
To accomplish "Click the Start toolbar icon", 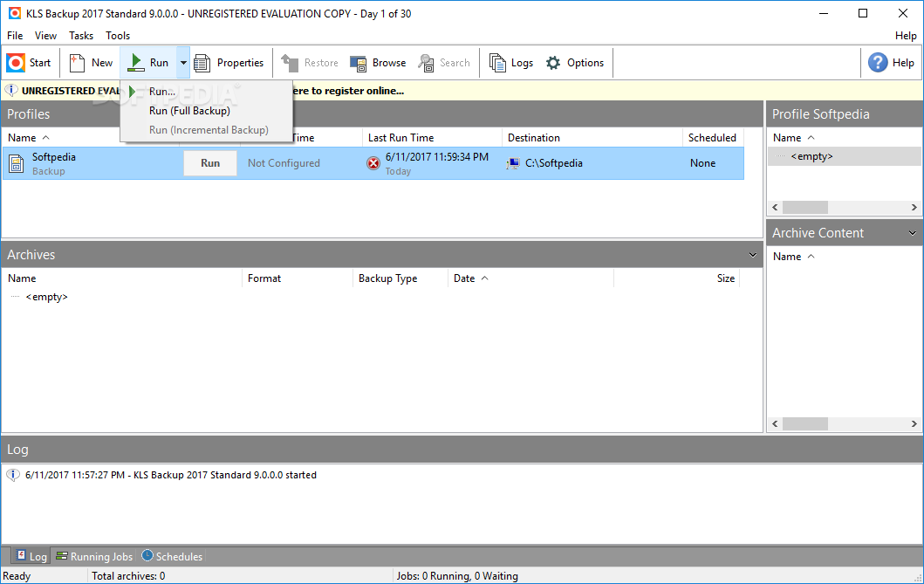I will (16, 63).
